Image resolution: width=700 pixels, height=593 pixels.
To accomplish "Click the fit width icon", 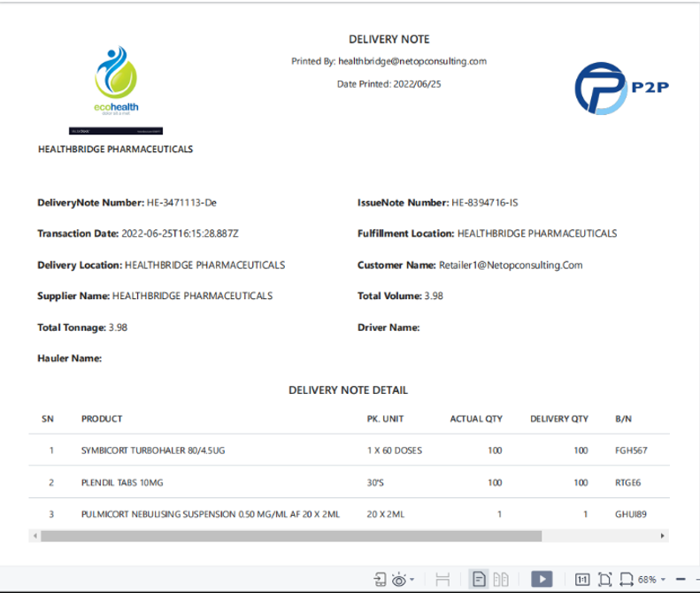I will click(627, 580).
